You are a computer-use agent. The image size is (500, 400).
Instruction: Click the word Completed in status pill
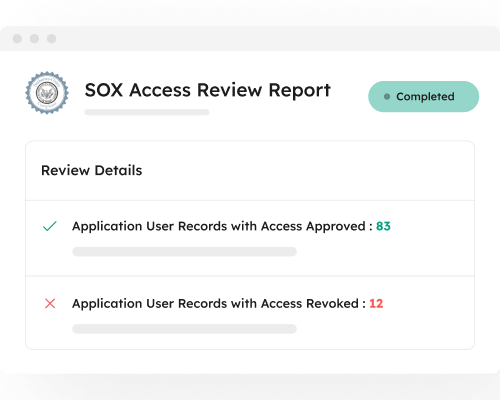tap(425, 97)
